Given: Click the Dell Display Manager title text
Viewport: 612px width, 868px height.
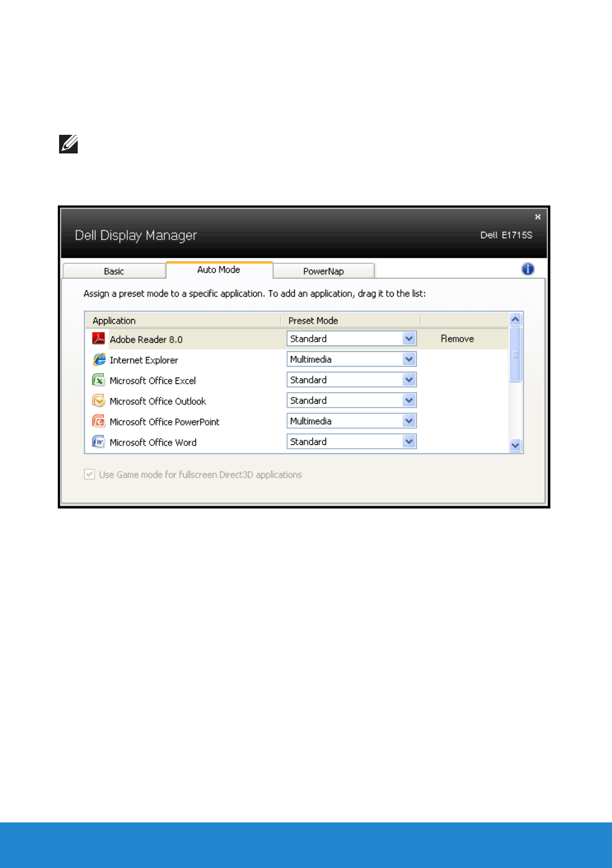Looking at the screenshot, I should click(136, 236).
